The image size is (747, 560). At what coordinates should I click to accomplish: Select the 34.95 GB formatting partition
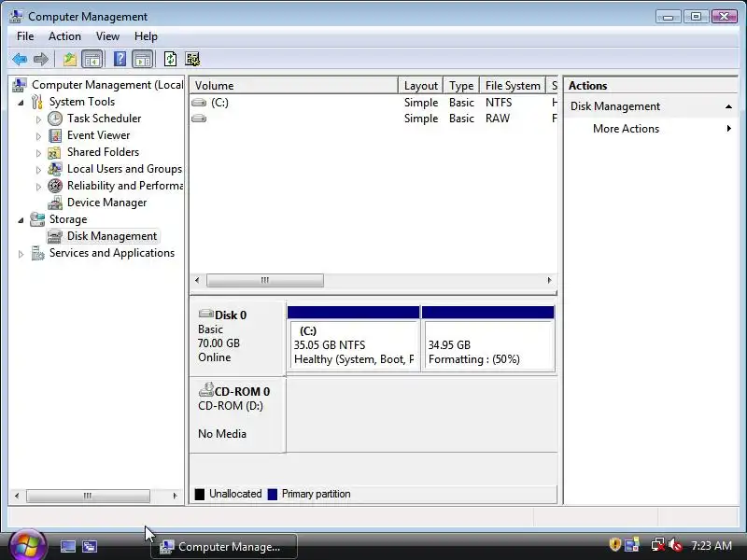(487, 338)
